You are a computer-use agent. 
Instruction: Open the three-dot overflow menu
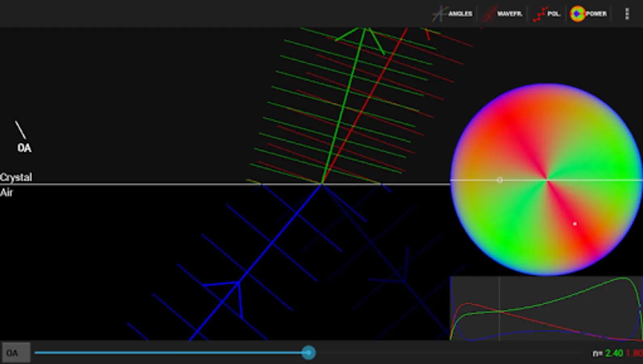627,14
